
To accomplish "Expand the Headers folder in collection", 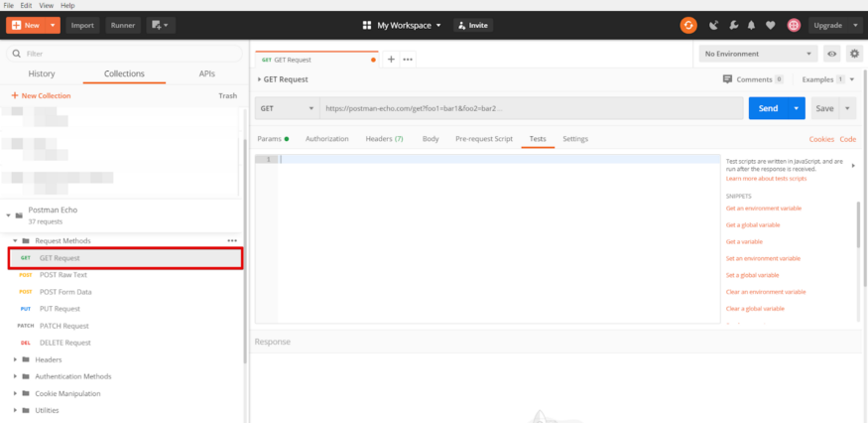I will pyautogui.click(x=49, y=359).
